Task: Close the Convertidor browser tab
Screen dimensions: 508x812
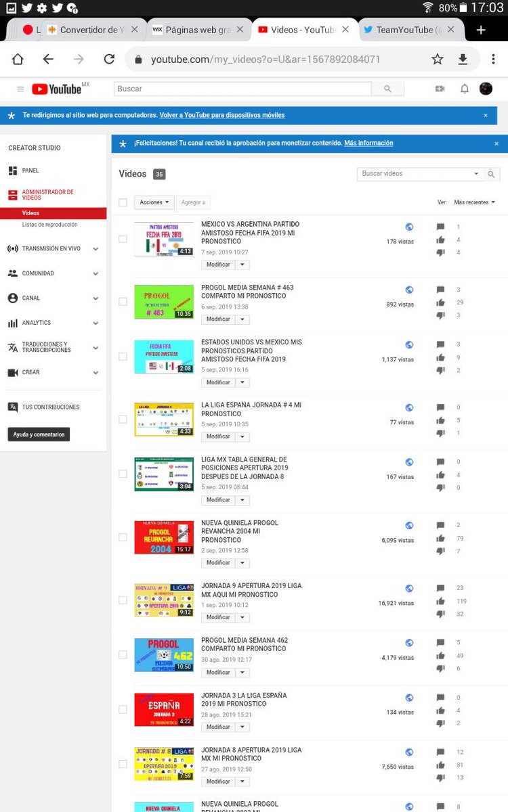Action: [x=135, y=30]
